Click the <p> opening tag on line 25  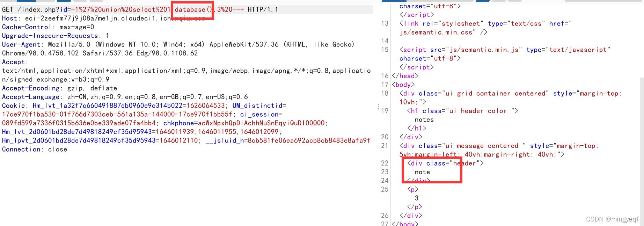click(413, 189)
